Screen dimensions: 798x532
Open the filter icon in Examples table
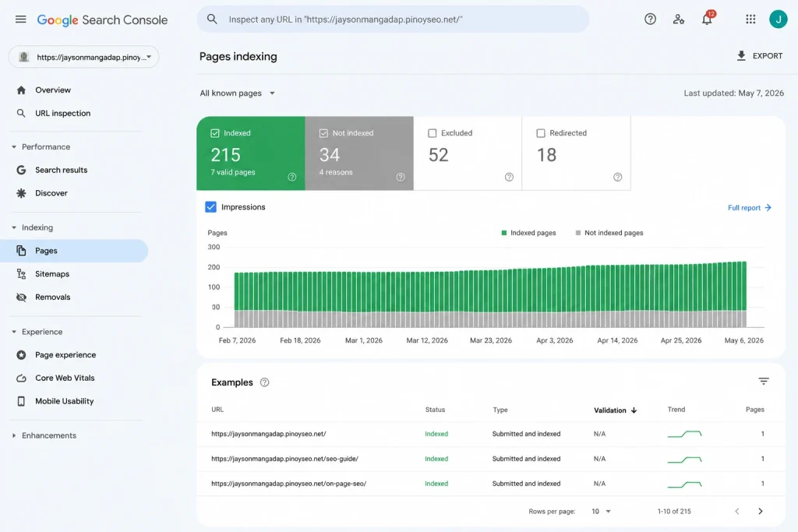point(764,381)
